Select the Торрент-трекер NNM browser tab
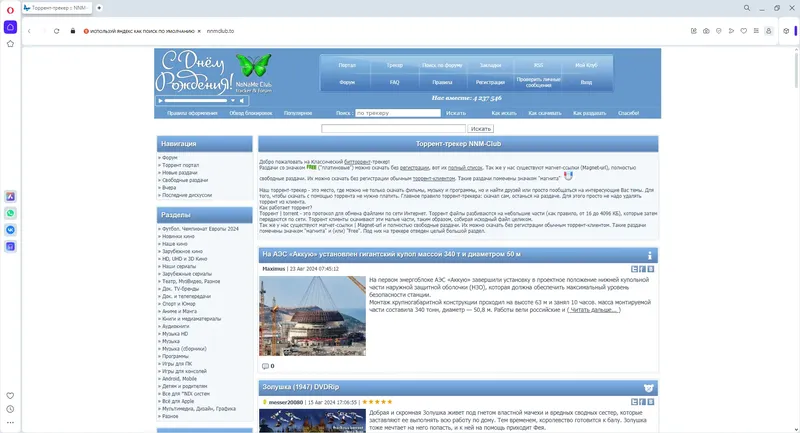Screen dimensions: 800x433 coord(57,8)
